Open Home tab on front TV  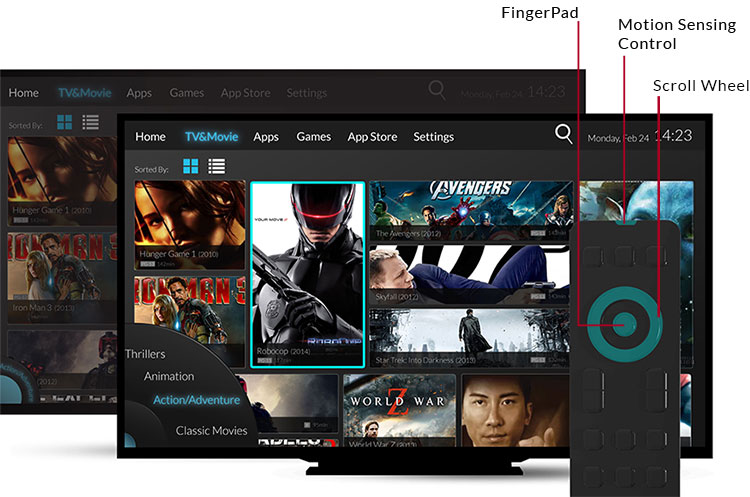click(x=150, y=137)
